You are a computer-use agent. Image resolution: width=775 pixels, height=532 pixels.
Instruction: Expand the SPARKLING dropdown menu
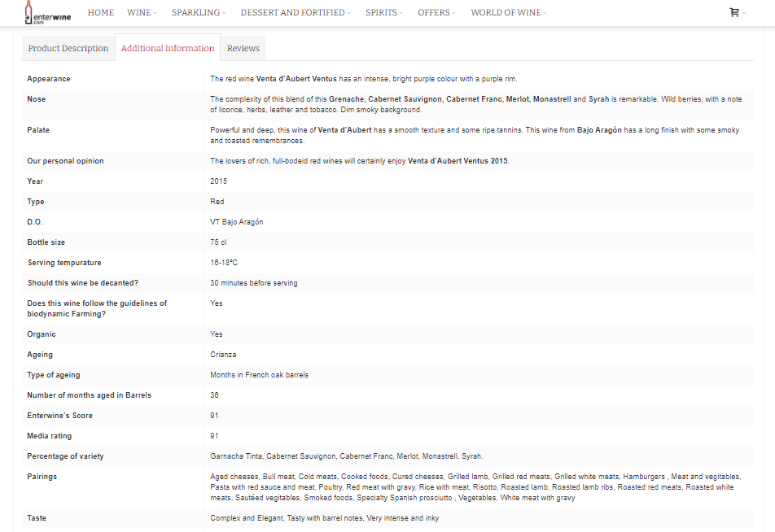click(x=199, y=12)
